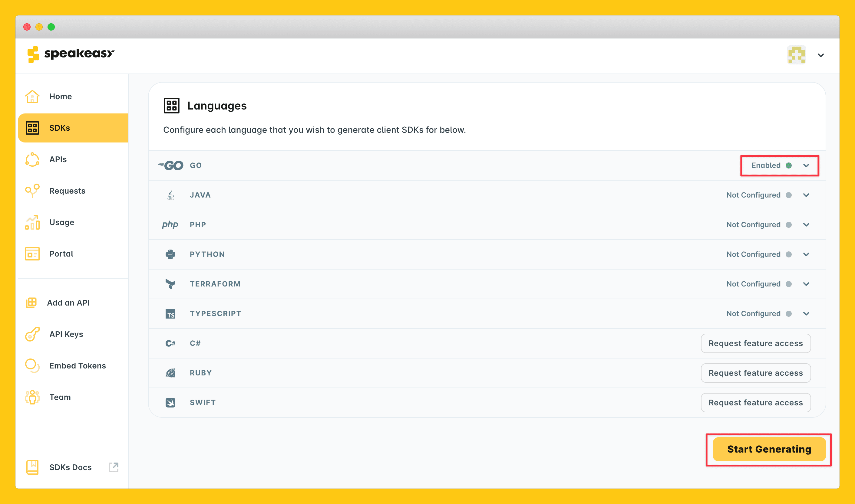Image resolution: width=855 pixels, height=504 pixels.
Task: Click the Languages heading grid icon
Action: click(172, 106)
